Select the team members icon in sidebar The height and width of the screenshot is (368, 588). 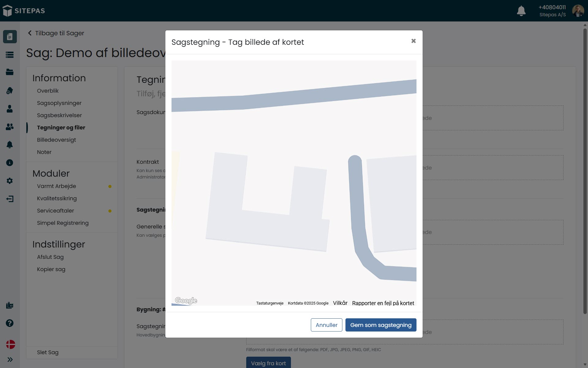point(10,127)
